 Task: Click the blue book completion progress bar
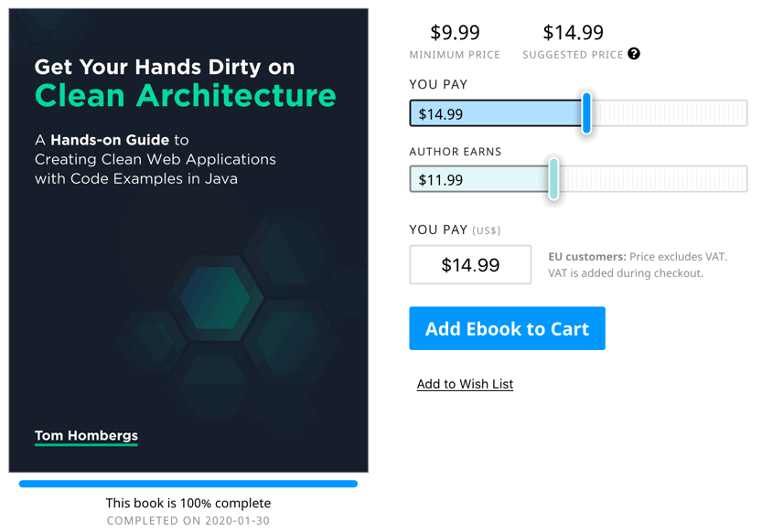[188, 484]
